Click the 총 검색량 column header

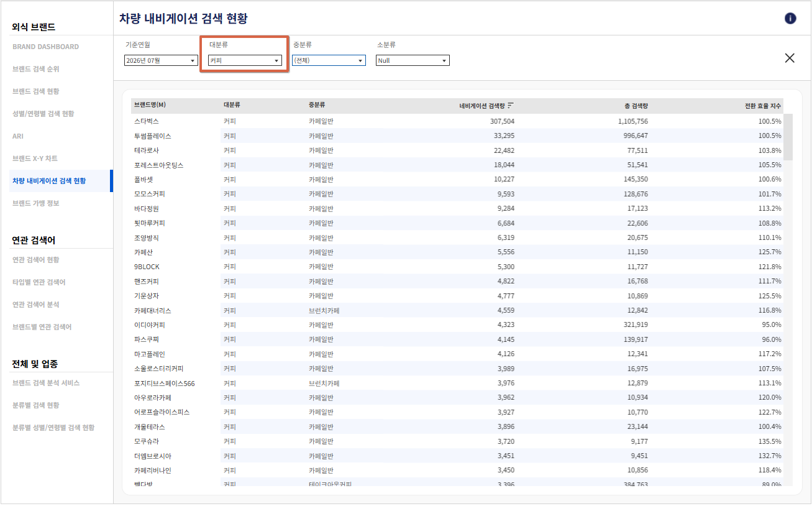[x=636, y=106]
